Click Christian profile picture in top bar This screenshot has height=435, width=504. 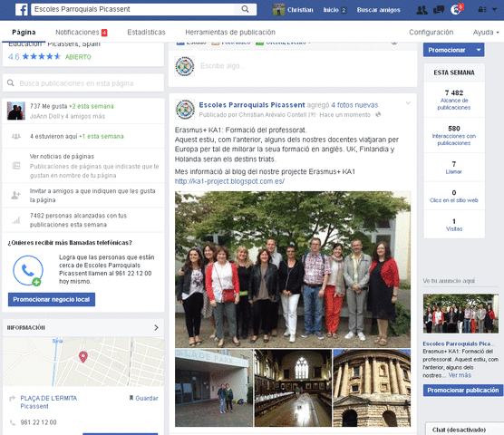(x=278, y=10)
